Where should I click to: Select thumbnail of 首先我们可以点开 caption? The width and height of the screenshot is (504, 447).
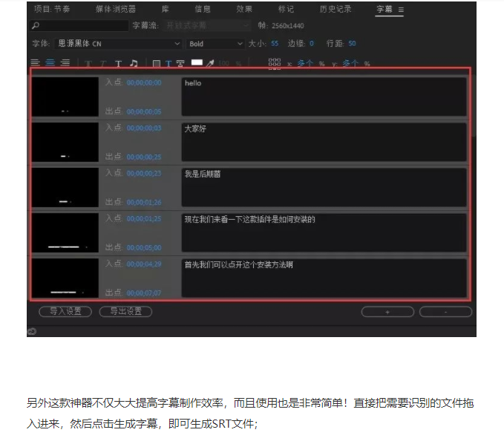pos(65,278)
